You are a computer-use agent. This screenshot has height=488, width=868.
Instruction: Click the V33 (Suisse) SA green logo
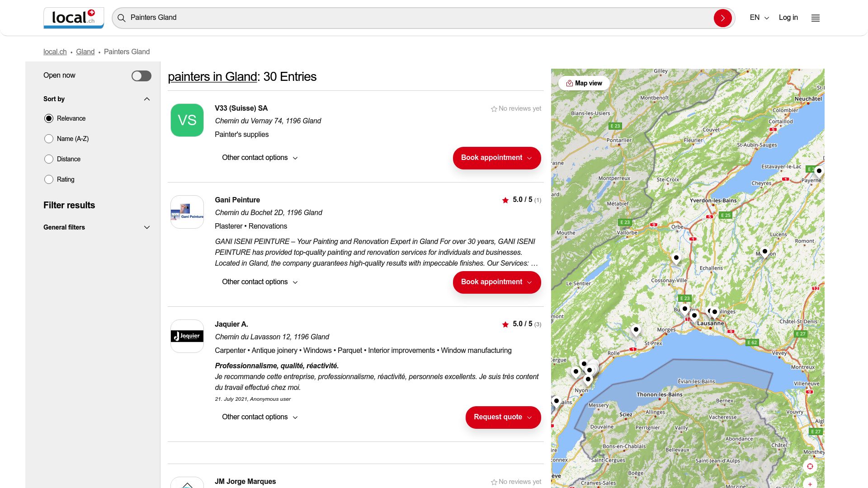[x=187, y=120]
